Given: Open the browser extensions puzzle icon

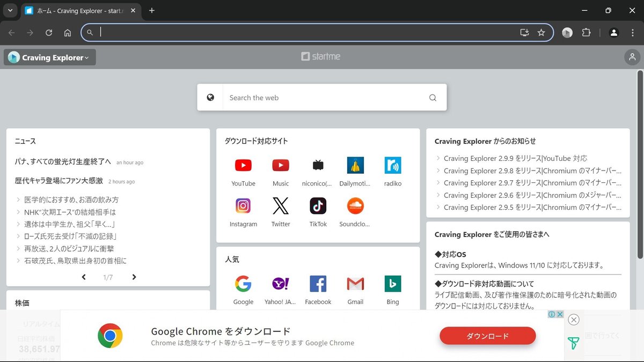Looking at the screenshot, I should click(586, 33).
